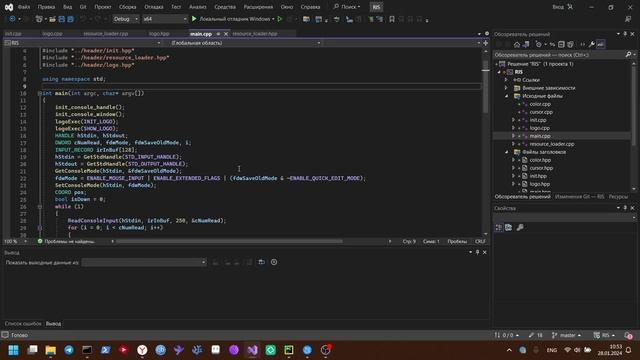Open Solution Explorer properties wrench icon
Image resolution: width=640 pixels, height=360 pixels.
[x=591, y=44]
